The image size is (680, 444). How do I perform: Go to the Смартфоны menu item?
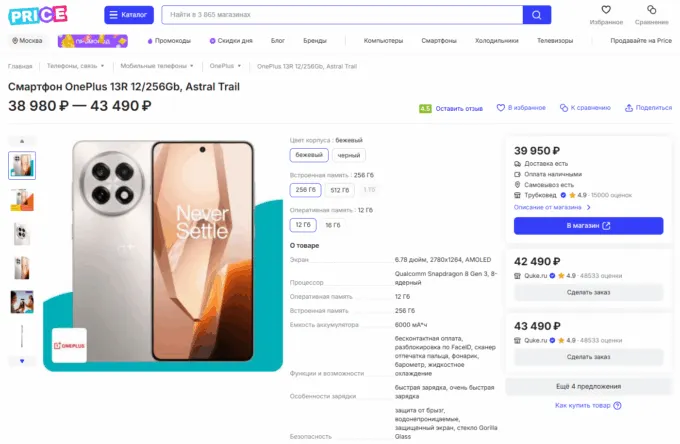(439, 41)
